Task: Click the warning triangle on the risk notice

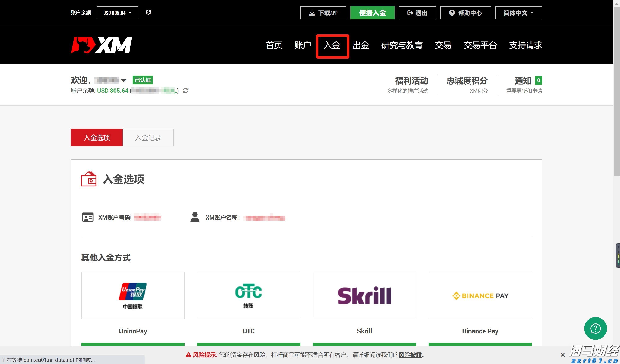Action: 188,355
